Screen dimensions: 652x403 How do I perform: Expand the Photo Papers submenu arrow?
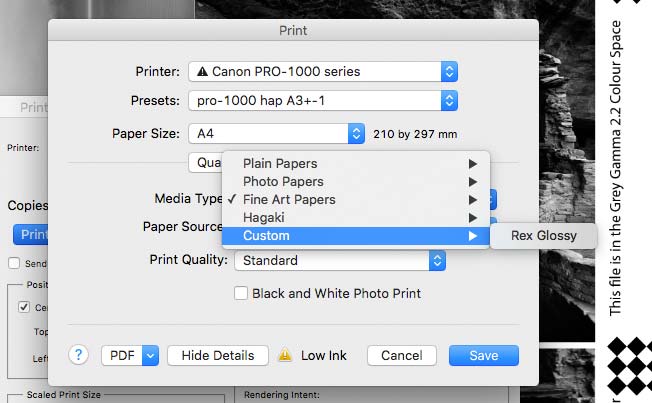[x=473, y=182]
